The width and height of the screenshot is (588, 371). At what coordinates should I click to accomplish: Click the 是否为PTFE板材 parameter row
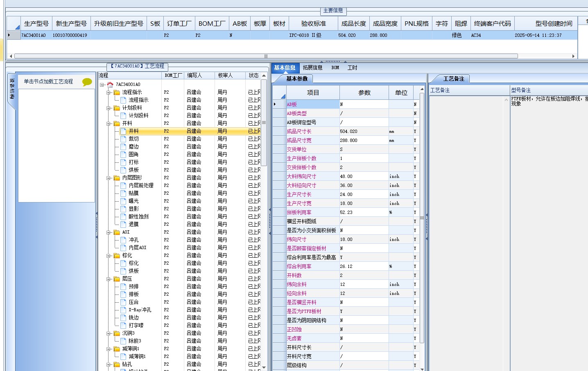coord(347,312)
